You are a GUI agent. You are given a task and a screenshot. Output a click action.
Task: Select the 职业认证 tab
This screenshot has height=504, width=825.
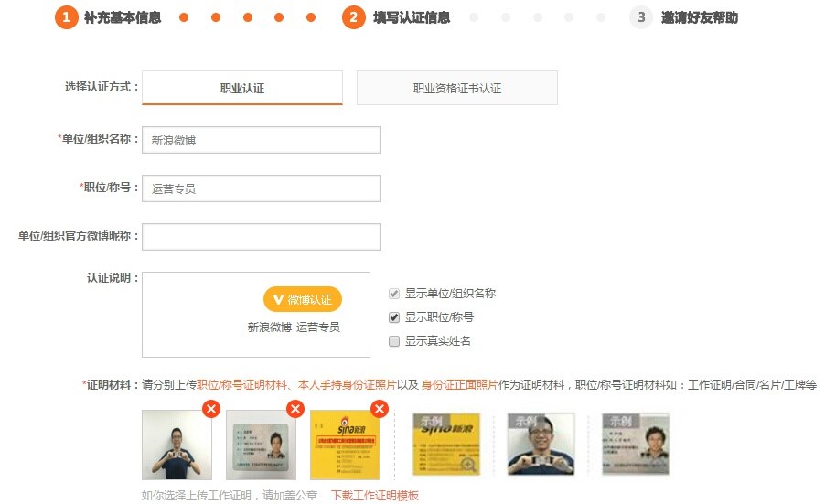click(x=242, y=88)
